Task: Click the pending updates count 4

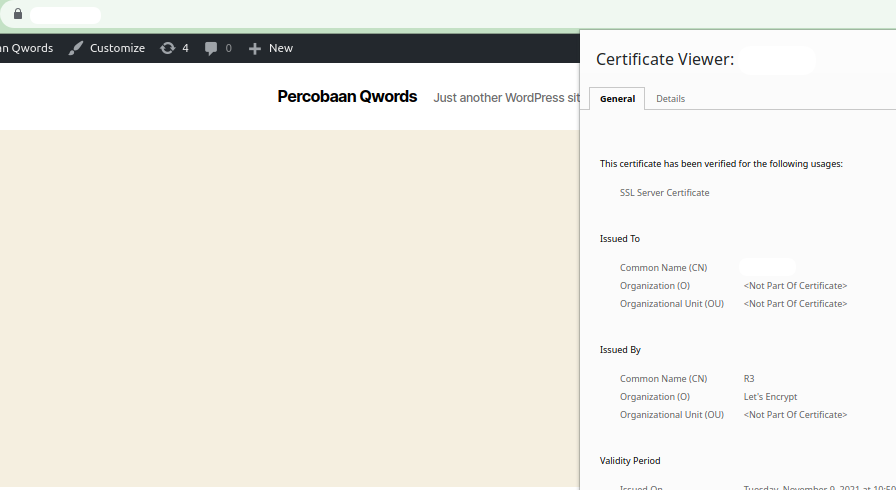Action: point(185,48)
